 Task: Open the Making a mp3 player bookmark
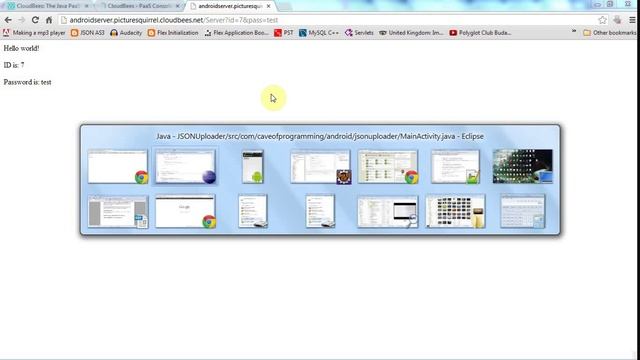click(34, 33)
